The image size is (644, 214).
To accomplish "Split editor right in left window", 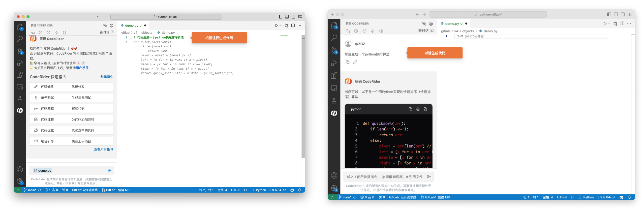I will click(293, 26).
